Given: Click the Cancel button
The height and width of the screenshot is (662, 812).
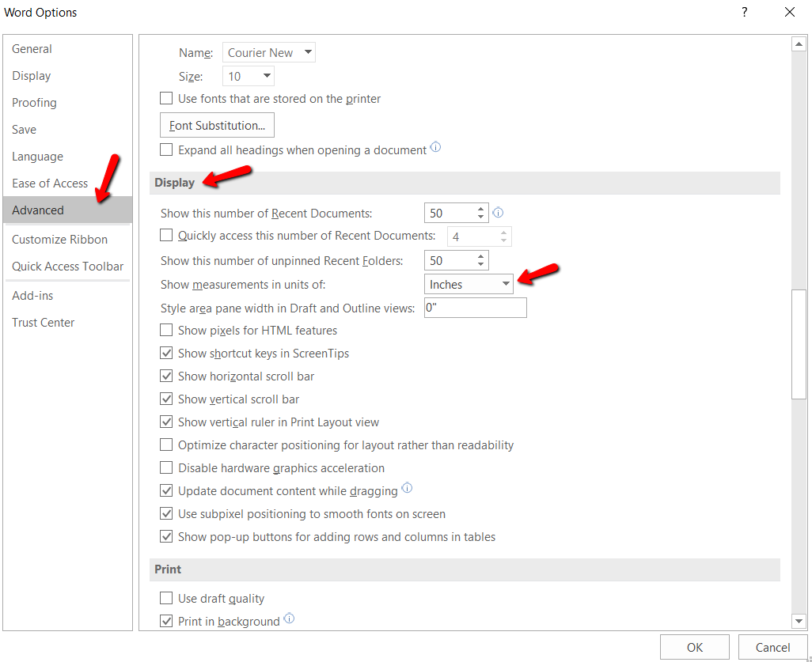Looking at the screenshot, I should click(x=772, y=648).
